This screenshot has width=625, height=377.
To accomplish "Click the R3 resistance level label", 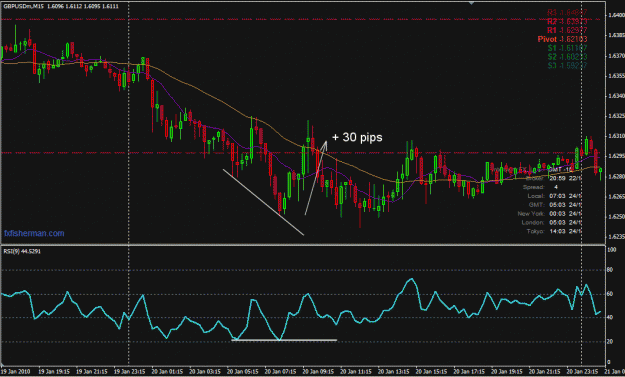I will point(552,13).
